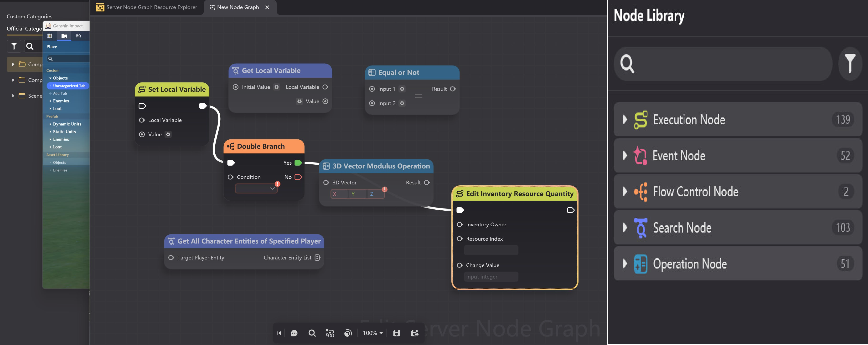Click the Character Entity List output port
This screenshot has width=868, height=345.
click(x=317, y=258)
